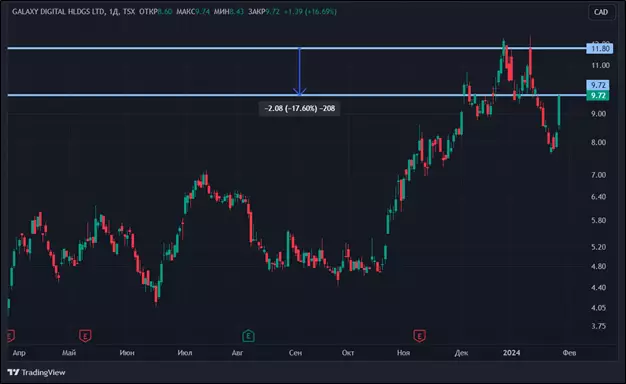Screen dimensions: 626x384
Task: Click the ОТКР 8.60 open value
Action: [x=156, y=12]
